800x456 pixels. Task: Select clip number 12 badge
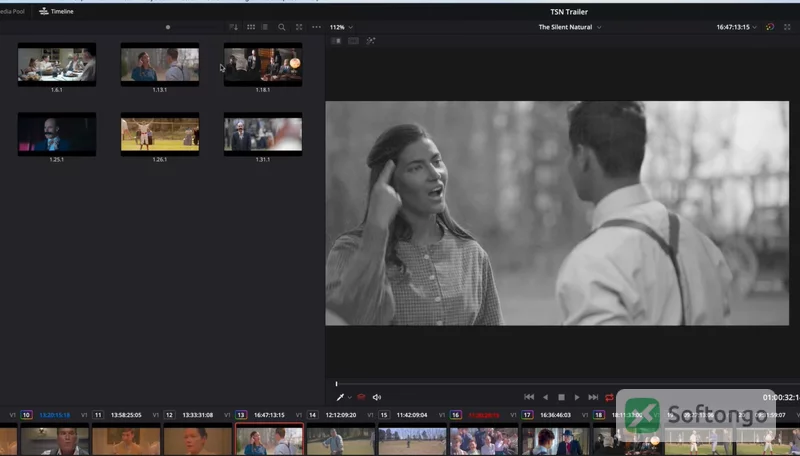(169, 415)
